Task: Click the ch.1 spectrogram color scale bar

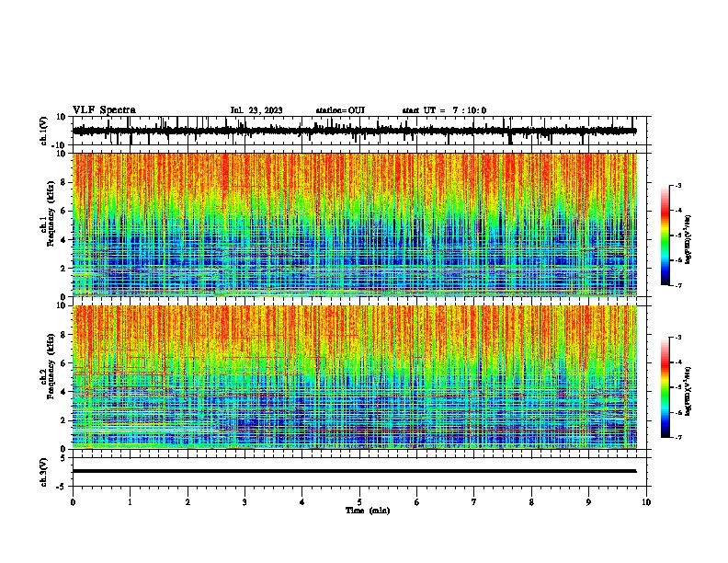Action: (x=665, y=236)
